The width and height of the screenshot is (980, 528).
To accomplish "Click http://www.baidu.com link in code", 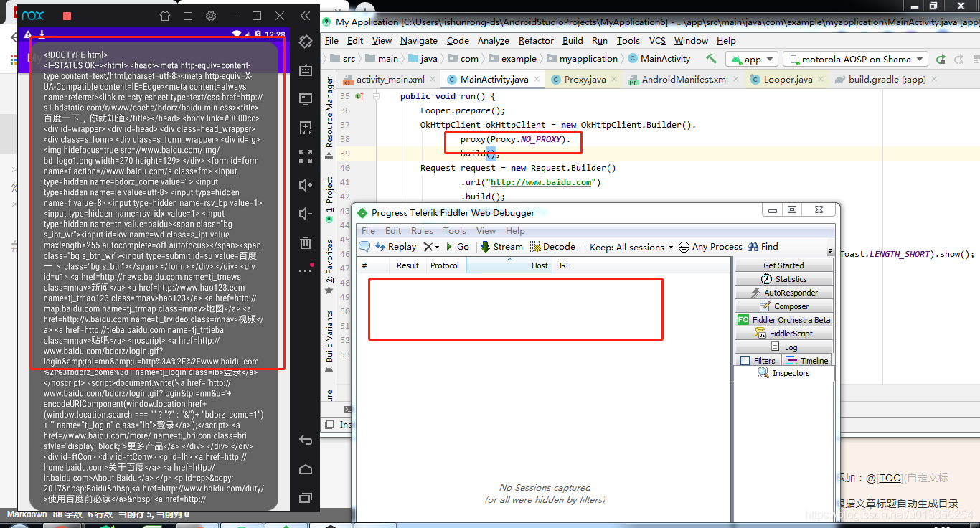I will coord(541,182).
